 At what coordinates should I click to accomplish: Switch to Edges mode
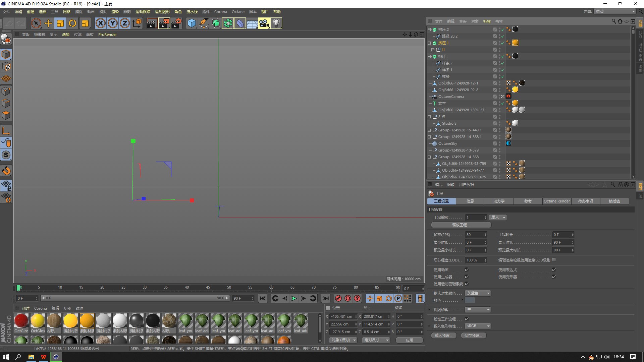6,103
